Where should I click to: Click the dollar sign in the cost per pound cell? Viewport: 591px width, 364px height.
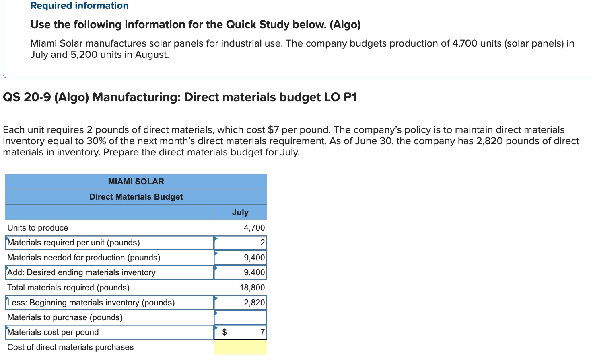224,332
